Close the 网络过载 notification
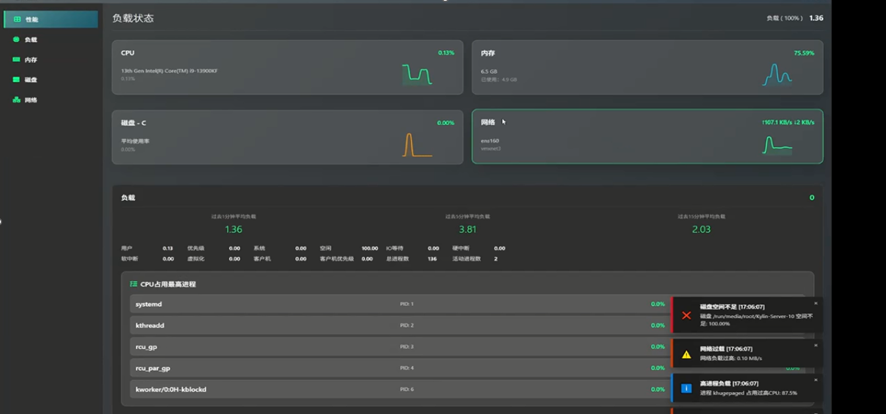The width and height of the screenshot is (886, 414). [815, 343]
